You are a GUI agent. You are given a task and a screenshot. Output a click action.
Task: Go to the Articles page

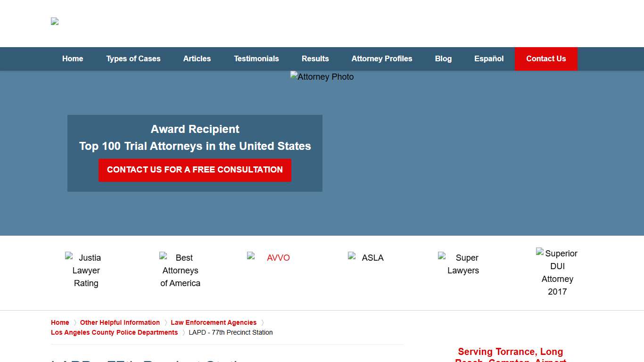(197, 59)
